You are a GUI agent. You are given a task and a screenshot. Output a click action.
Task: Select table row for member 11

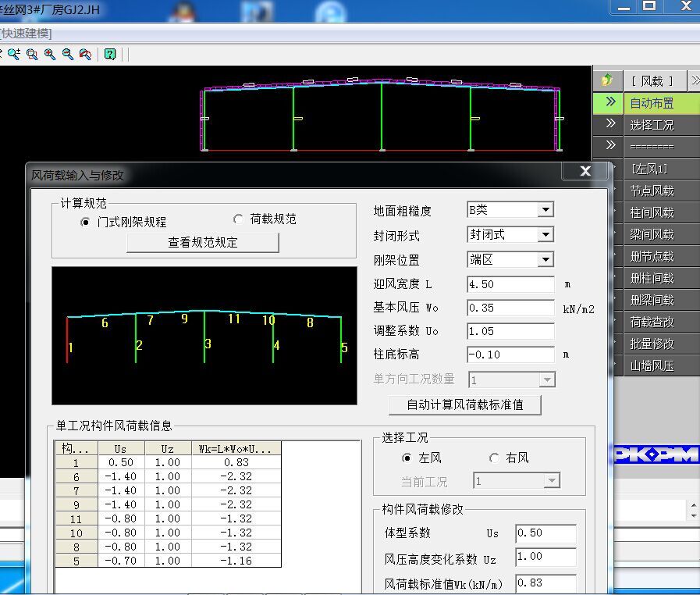(x=169, y=519)
